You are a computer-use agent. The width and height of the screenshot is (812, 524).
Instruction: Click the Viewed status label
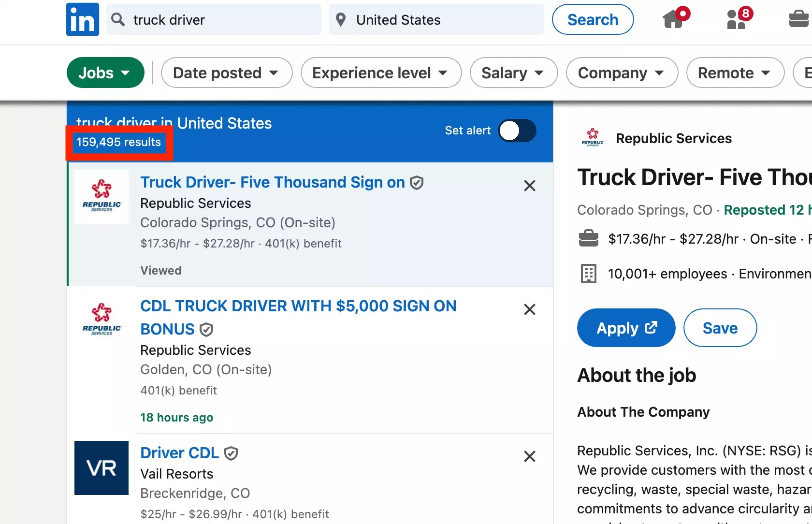[x=161, y=270]
